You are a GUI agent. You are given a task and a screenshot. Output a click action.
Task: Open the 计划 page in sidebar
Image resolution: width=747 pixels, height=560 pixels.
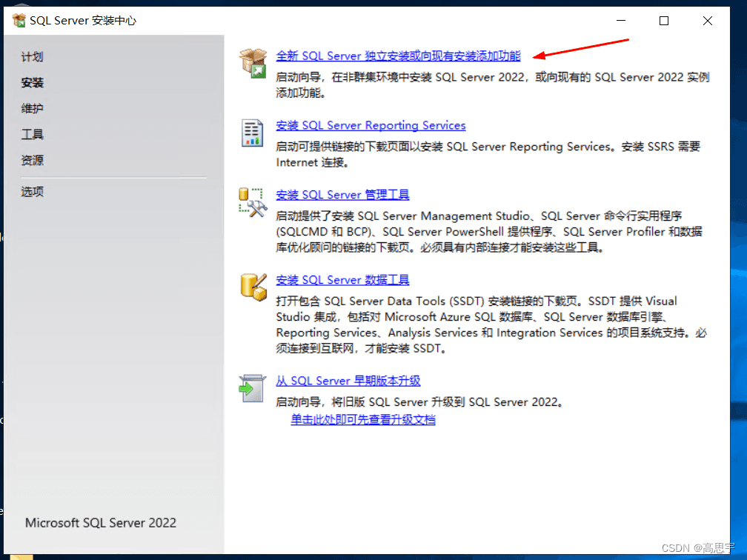pyautogui.click(x=33, y=57)
